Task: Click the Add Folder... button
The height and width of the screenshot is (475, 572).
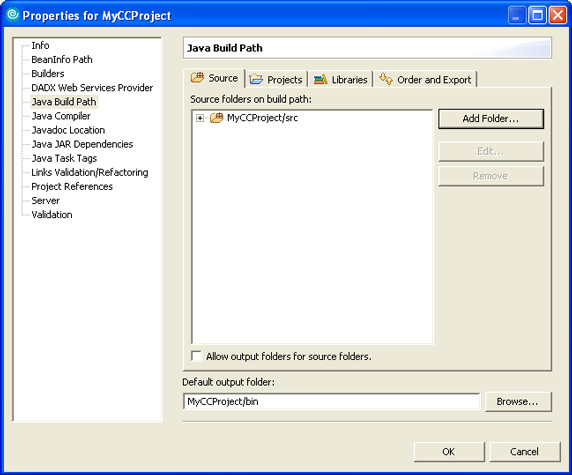Action: [x=491, y=119]
